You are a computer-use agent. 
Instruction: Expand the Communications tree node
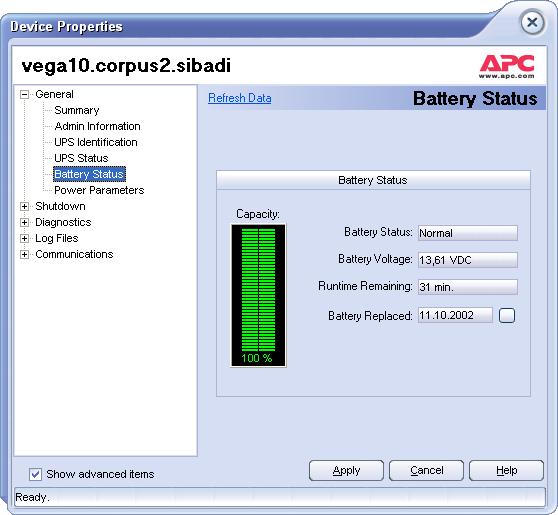click(24, 254)
